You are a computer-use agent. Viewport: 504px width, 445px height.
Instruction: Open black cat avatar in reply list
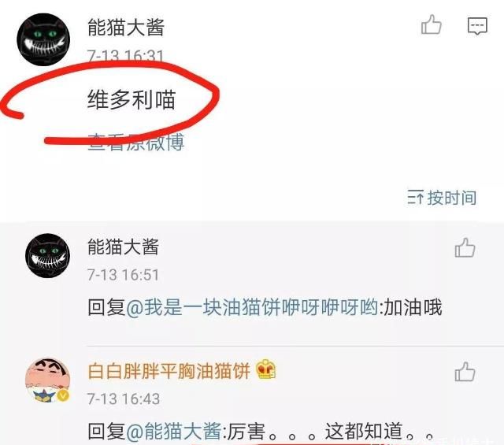47,256
